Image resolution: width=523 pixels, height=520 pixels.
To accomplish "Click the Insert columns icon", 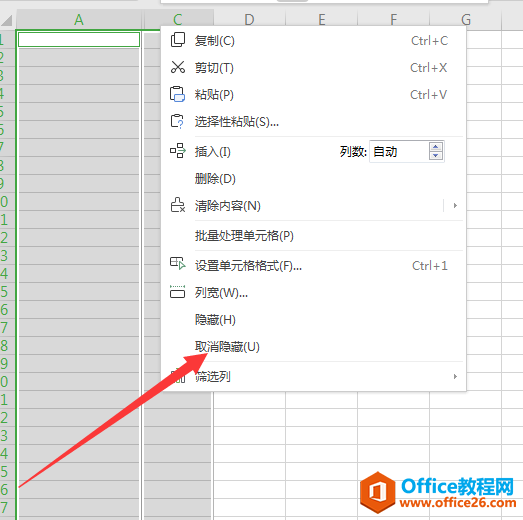I will [x=178, y=151].
